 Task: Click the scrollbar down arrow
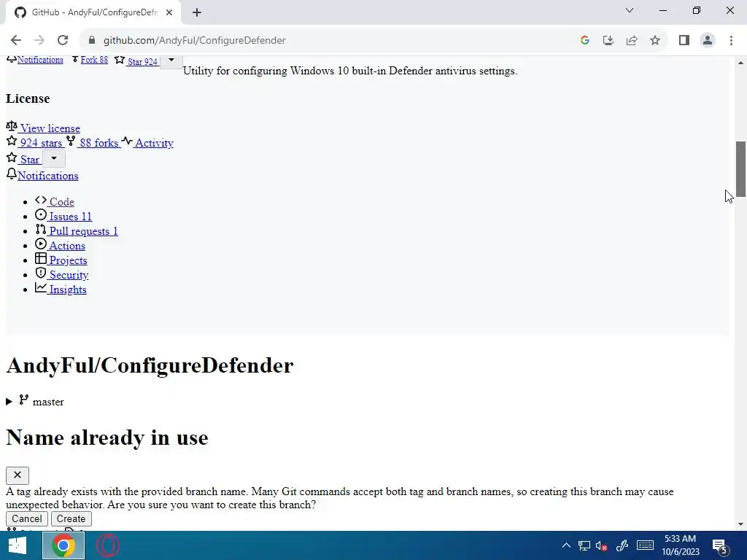pos(740,524)
